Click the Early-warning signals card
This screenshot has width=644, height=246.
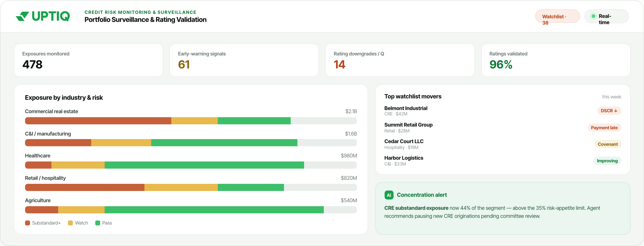(244, 60)
